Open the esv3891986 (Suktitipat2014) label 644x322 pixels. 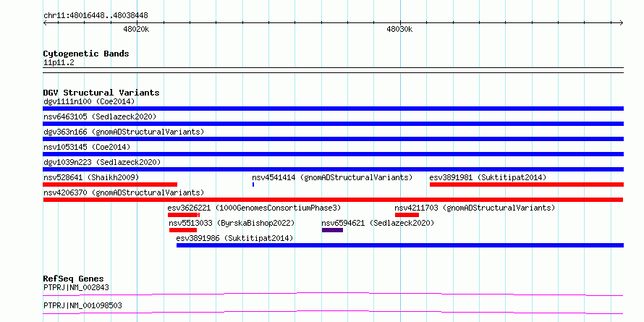click(234, 238)
